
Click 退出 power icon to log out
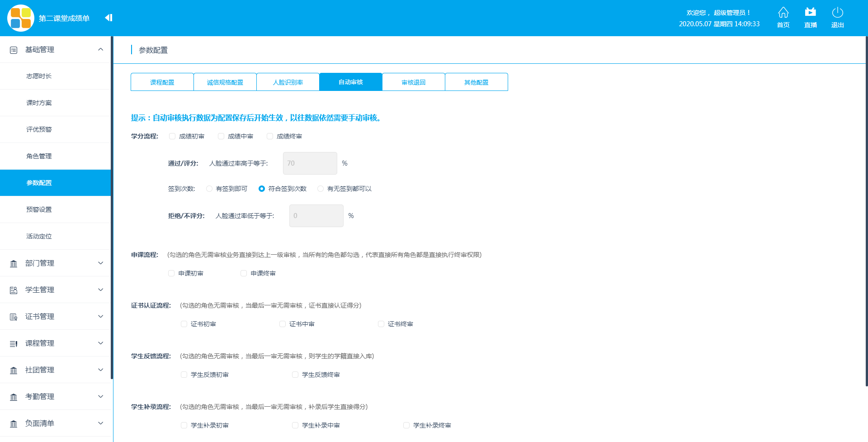(x=837, y=12)
